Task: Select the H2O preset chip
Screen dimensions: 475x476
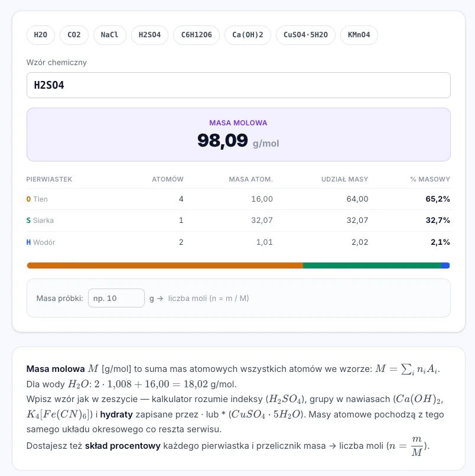Action: (41, 35)
